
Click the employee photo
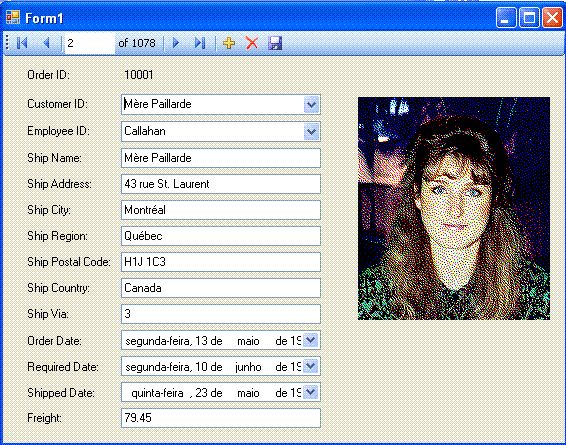point(454,208)
